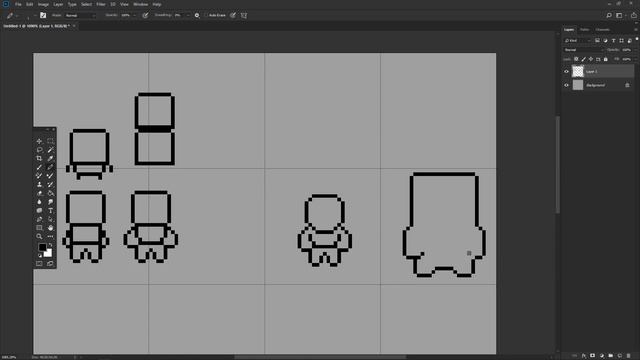Toggle pressure for size button
Image resolution: width=640 pixels, height=360 pixels.
coord(233,15)
